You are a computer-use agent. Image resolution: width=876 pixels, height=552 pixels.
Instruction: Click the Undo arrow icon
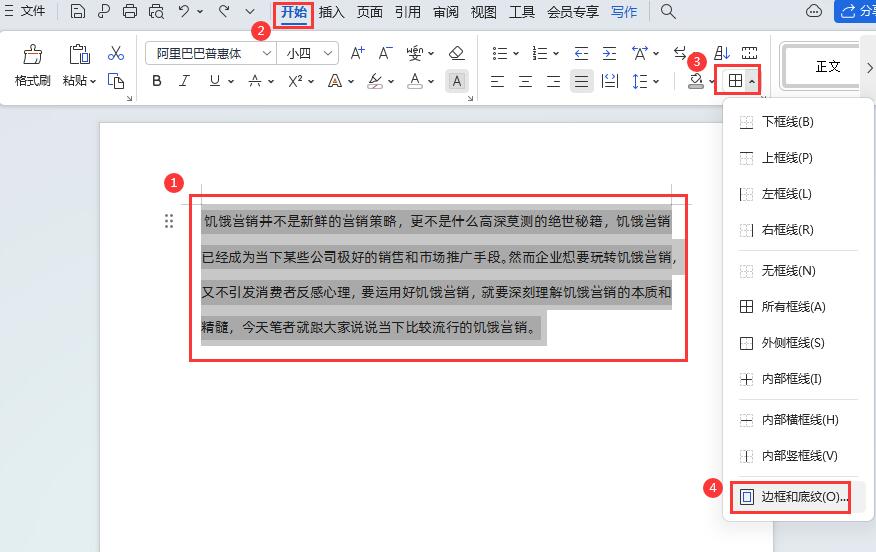tap(184, 11)
